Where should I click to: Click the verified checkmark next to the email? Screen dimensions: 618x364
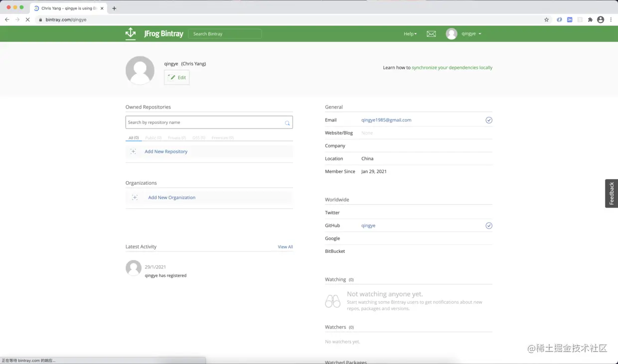coord(489,120)
